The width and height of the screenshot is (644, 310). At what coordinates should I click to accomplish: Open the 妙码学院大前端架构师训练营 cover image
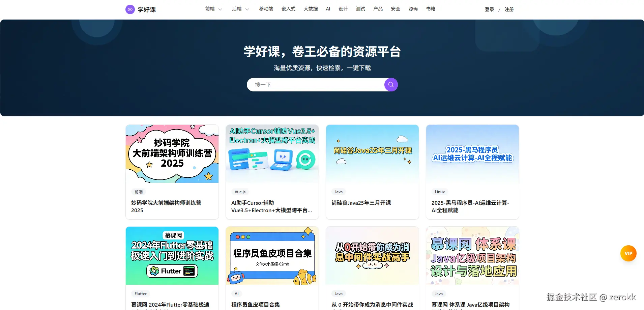(172, 154)
